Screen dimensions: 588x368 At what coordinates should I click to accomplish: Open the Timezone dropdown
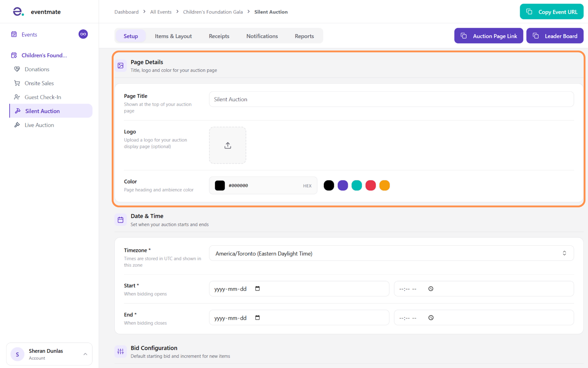tap(391, 253)
